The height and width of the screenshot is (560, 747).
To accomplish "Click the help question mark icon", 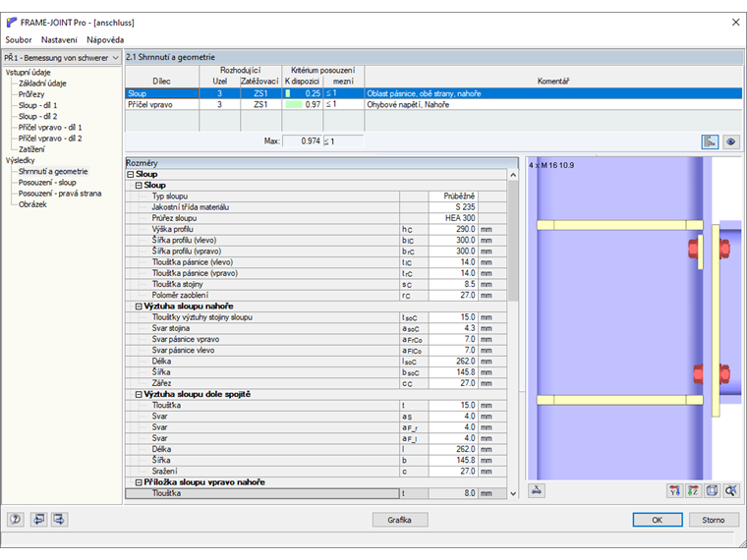I will (16, 519).
